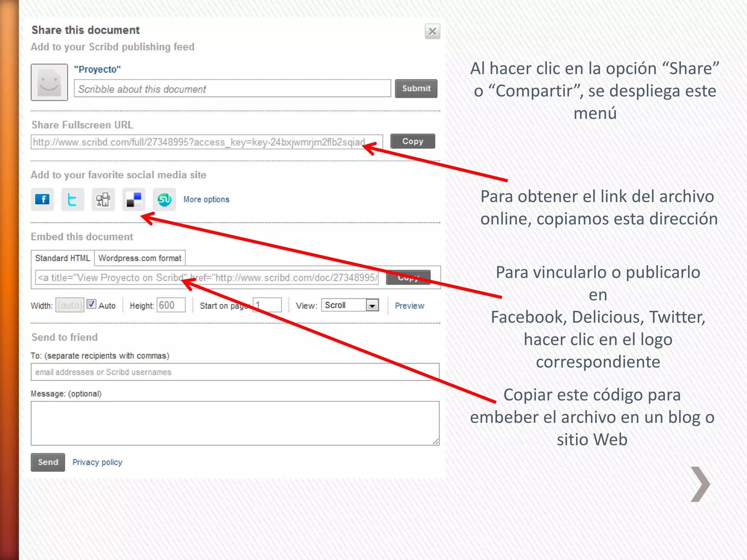Share document on StumbleUpon icon
The height and width of the screenshot is (560, 747).
[165, 199]
